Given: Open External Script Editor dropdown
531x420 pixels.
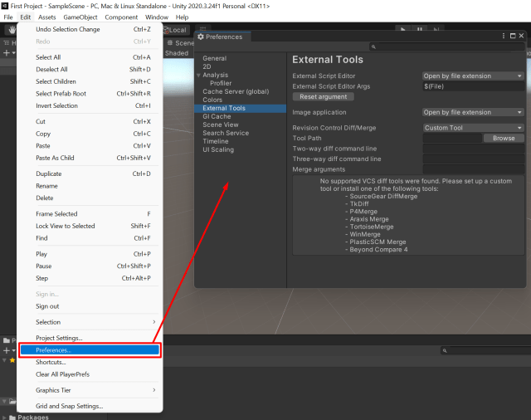Looking at the screenshot, I should click(x=473, y=76).
